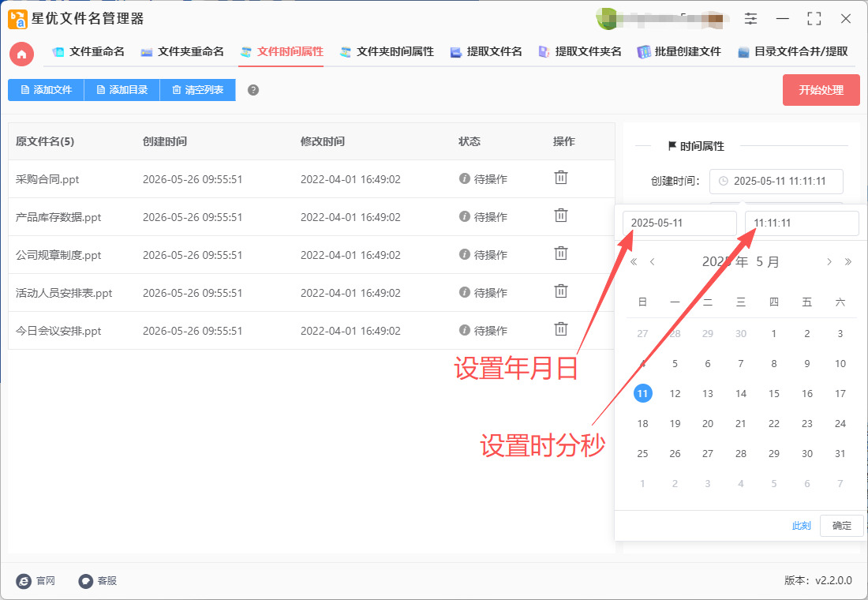Screen dimensions: 868x600
Task: Go to previous month in calendar
Action: [x=652, y=261]
